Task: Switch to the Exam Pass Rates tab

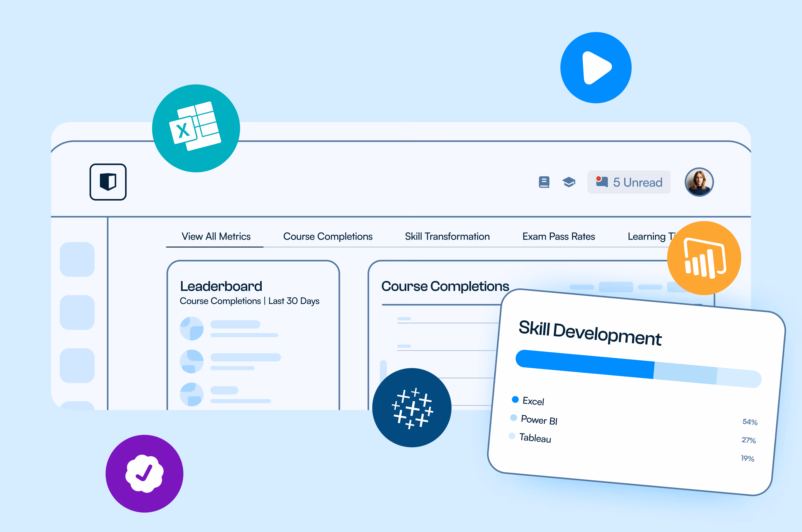Action: point(558,237)
